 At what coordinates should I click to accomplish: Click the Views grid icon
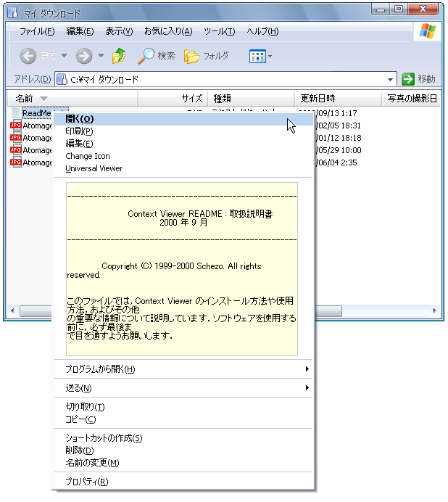257,57
